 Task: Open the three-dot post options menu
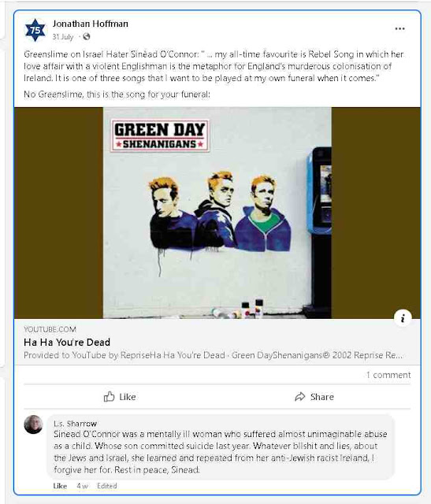(399, 29)
